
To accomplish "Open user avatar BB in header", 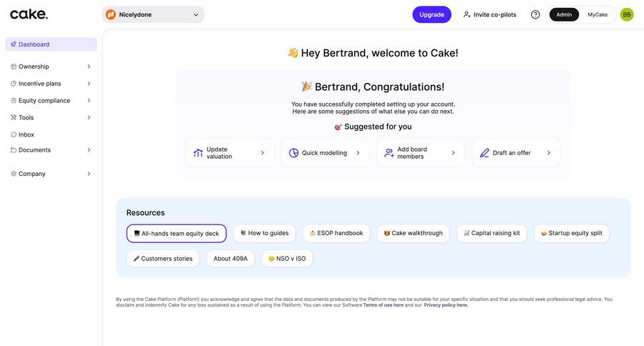I will [627, 14].
